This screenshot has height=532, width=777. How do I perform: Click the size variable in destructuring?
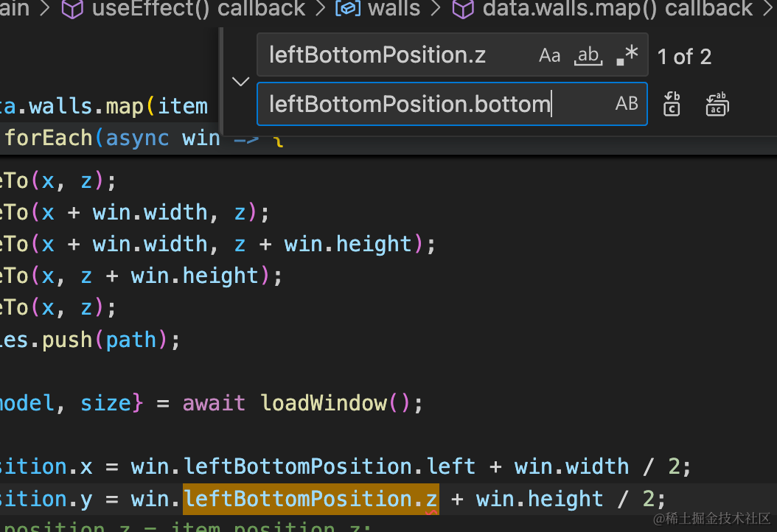click(105, 403)
